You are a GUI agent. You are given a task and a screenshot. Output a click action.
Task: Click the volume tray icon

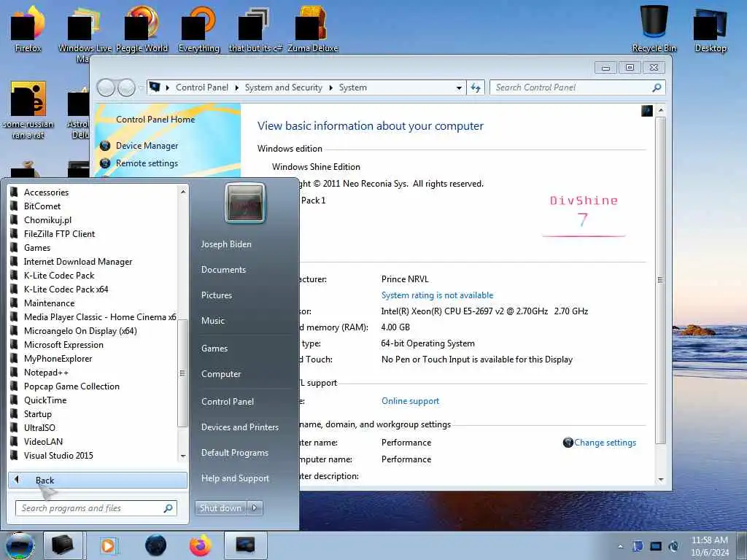coord(673,546)
